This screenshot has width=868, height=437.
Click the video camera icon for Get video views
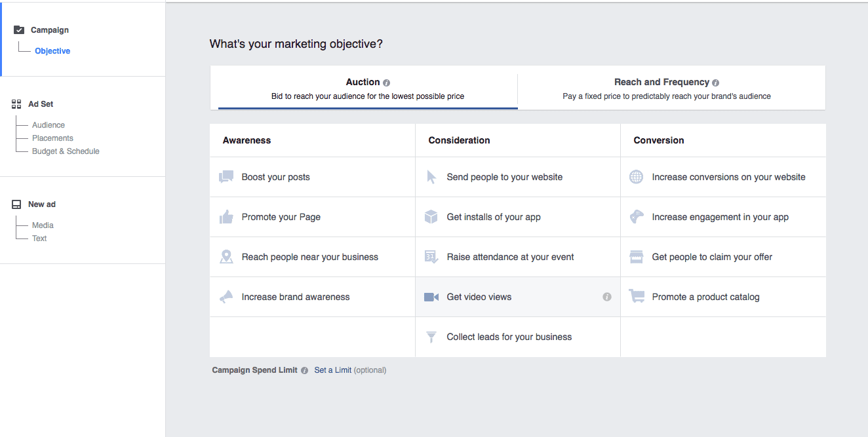coord(431,297)
